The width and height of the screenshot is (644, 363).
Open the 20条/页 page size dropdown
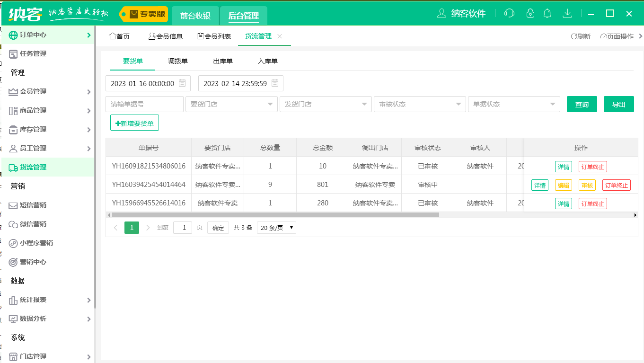coord(276,227)
